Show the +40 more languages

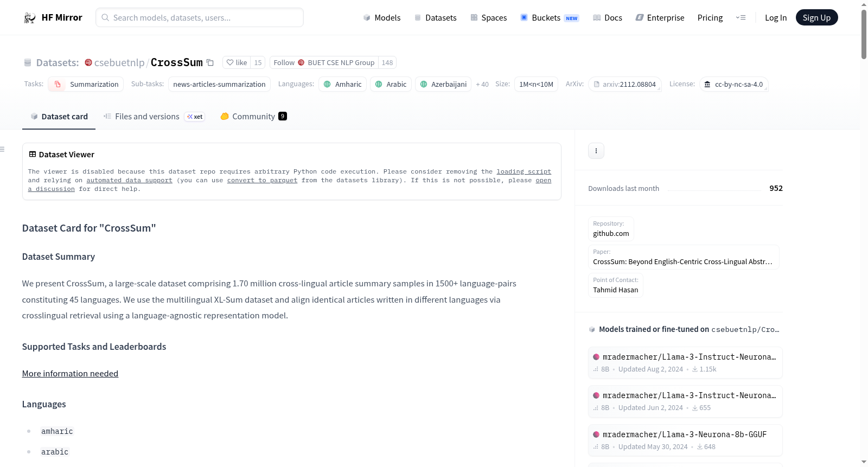click(482, 84)
